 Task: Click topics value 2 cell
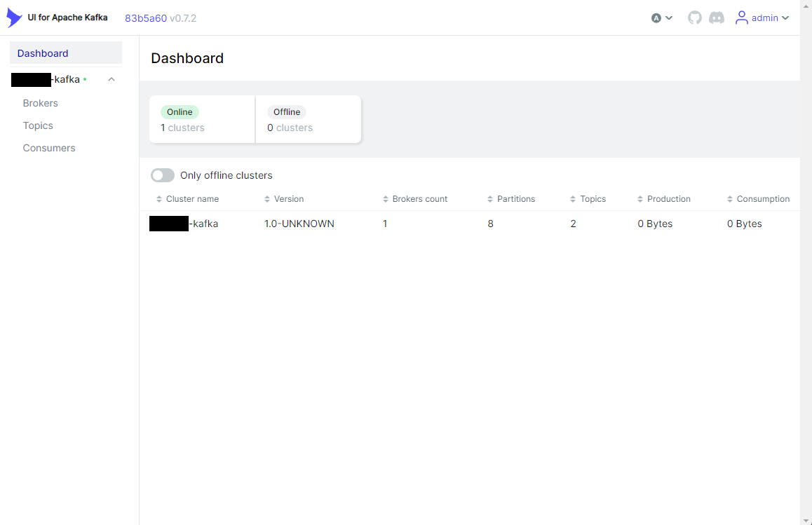coord(574,224)
